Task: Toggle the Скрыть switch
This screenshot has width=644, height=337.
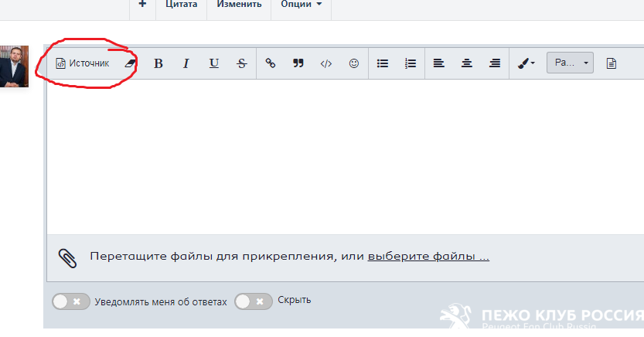Action: pyautogui.click(x=254, y=301)
